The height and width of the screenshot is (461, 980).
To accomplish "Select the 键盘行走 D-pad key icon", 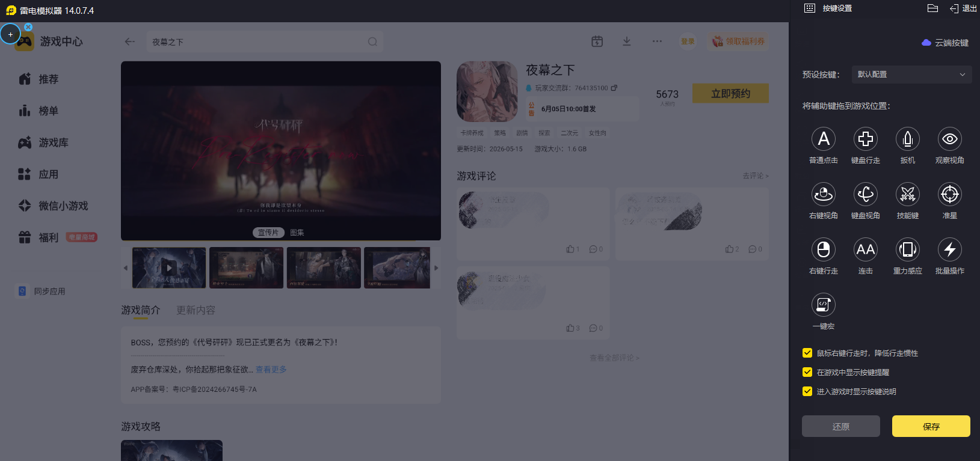I will 866,139.
